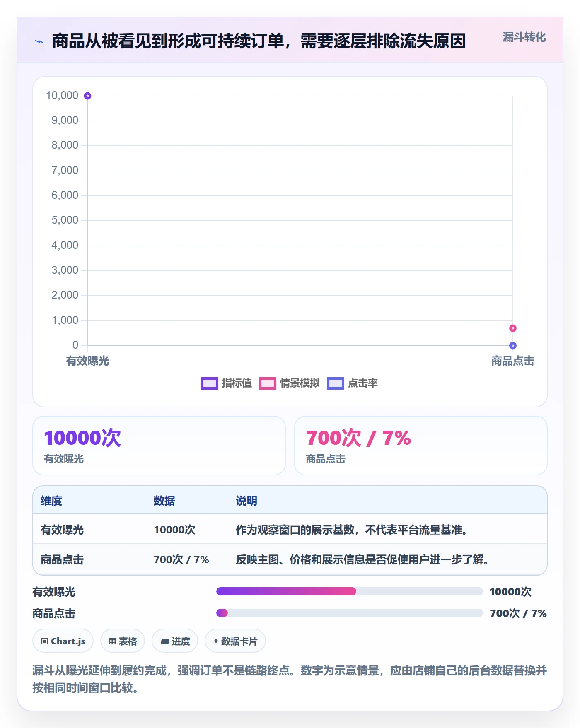Click the 有效曝光 x-axis label
The width and height of the screenshot is (580, 728).
click(x=87, y=361)
